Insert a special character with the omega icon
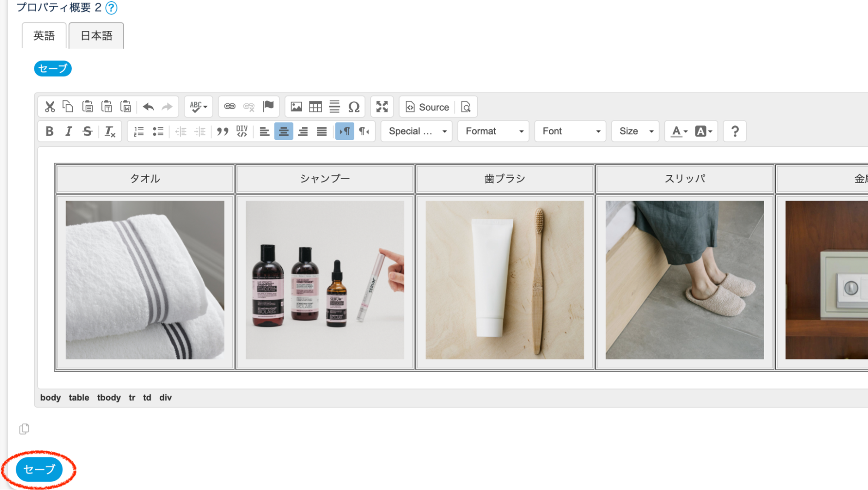Image resolution: width=868 pixels, height=490 pixels. (x=354, y=107)
